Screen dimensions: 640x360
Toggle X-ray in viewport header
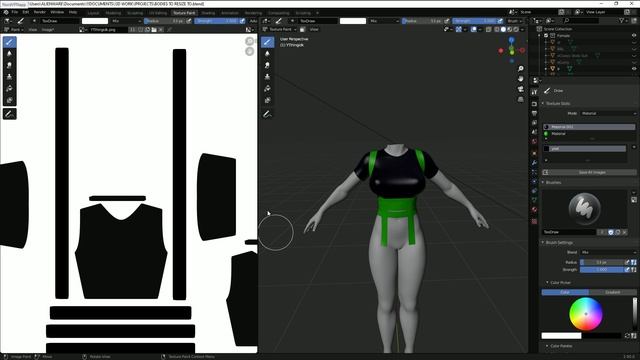point(489,29)
